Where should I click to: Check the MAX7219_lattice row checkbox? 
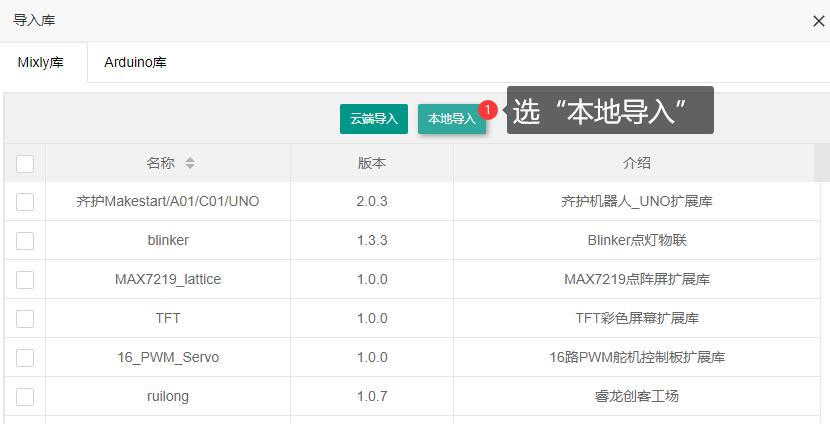coord(25,279)
